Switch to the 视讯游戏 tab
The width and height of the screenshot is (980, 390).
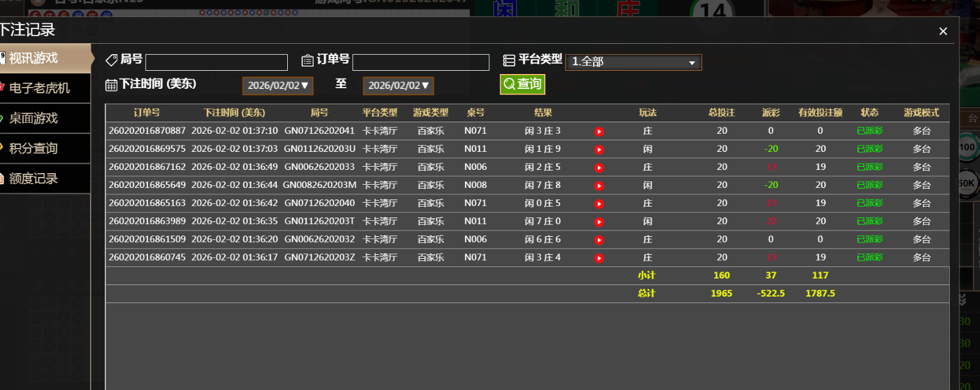click(39, 59)
